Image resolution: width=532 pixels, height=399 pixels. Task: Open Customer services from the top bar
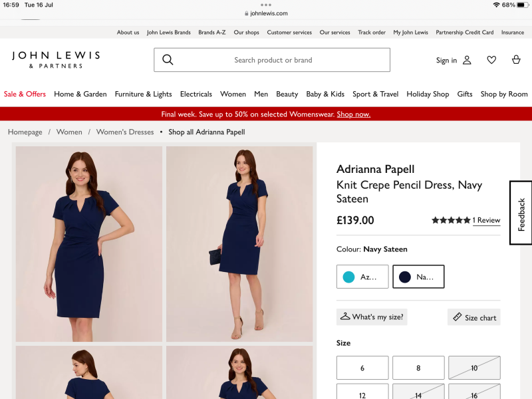click(289, 32)
